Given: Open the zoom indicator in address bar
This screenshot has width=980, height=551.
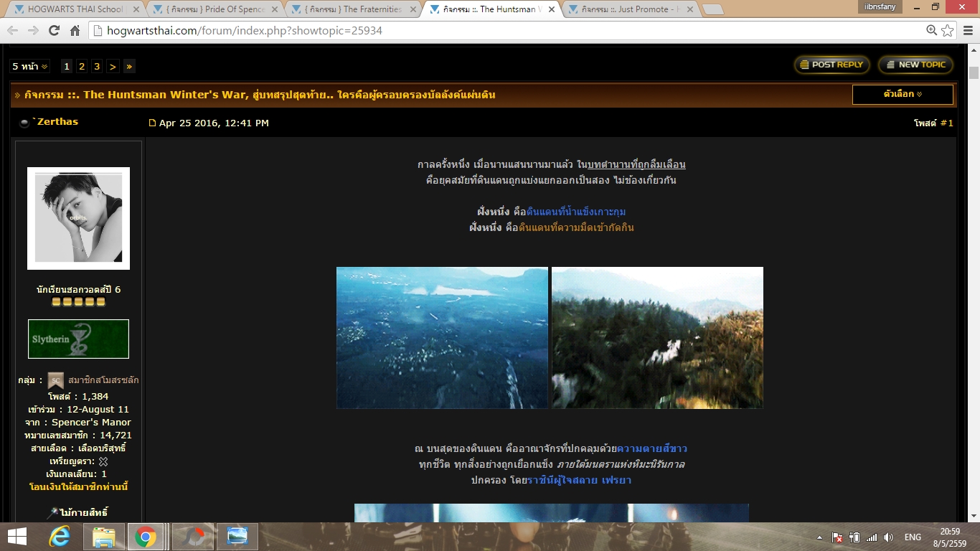Looking at the screenshot, I should pyautogui.click(x=932, y=30).
